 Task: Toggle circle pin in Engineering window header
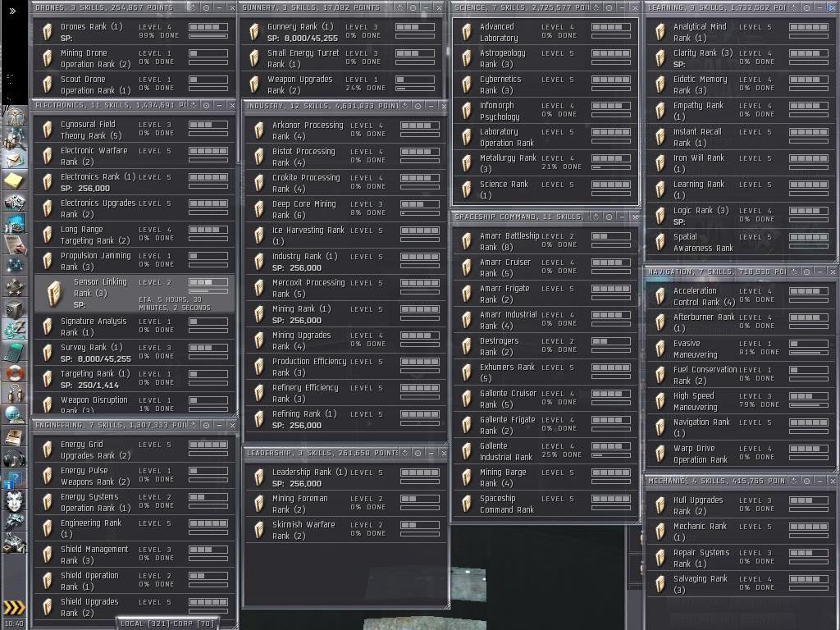(x=206, y=425)
